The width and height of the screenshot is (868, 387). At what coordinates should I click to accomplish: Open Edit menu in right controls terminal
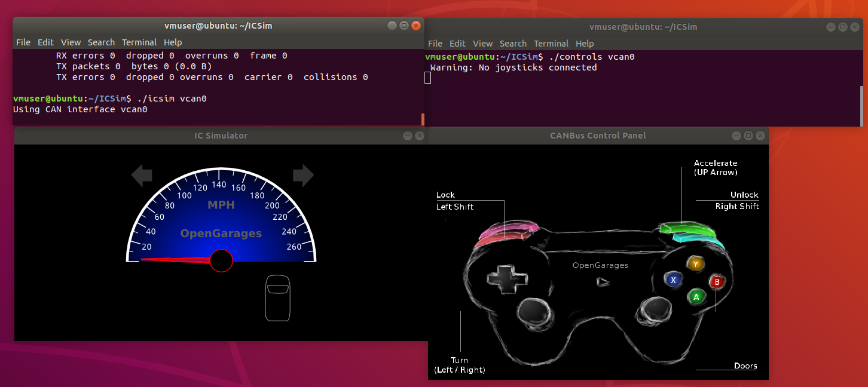[x=457, y=44]
